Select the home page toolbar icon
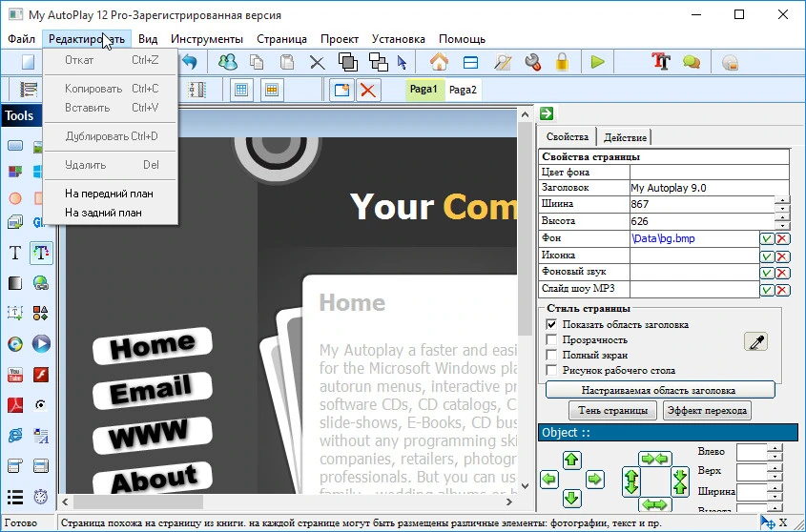 click(439, 62)
